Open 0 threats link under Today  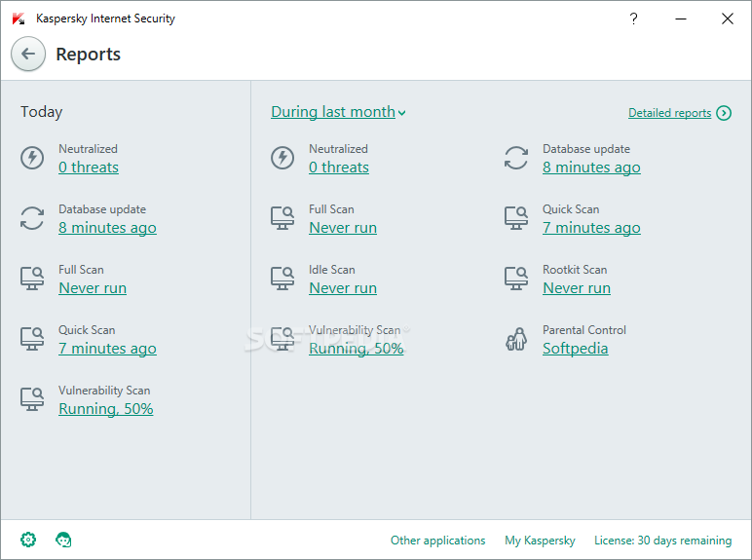pos(89,168)
